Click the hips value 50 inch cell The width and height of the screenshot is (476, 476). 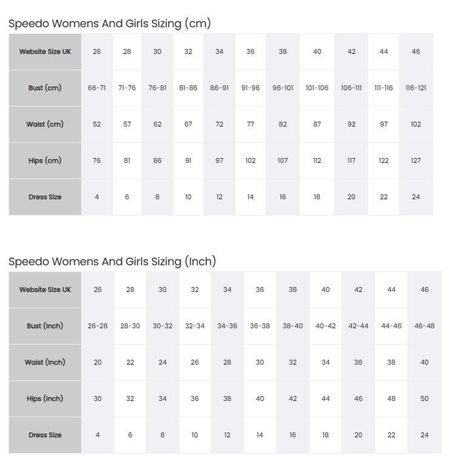pos(424,399)
